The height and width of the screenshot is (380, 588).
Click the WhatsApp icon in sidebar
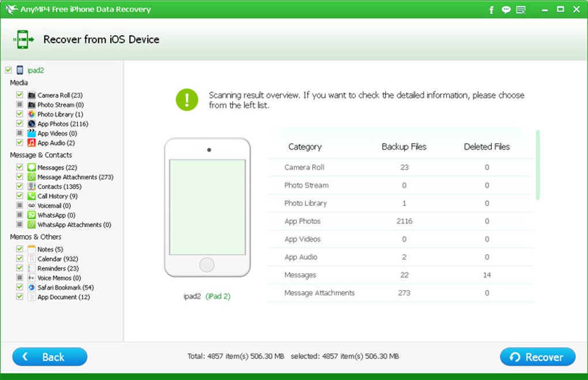pos(32,215)
